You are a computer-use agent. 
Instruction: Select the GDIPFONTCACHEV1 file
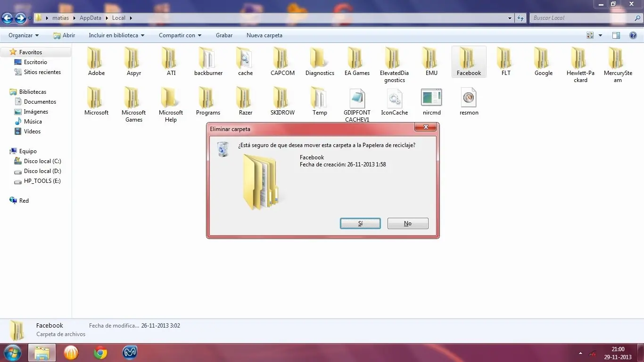coord(357,105)
